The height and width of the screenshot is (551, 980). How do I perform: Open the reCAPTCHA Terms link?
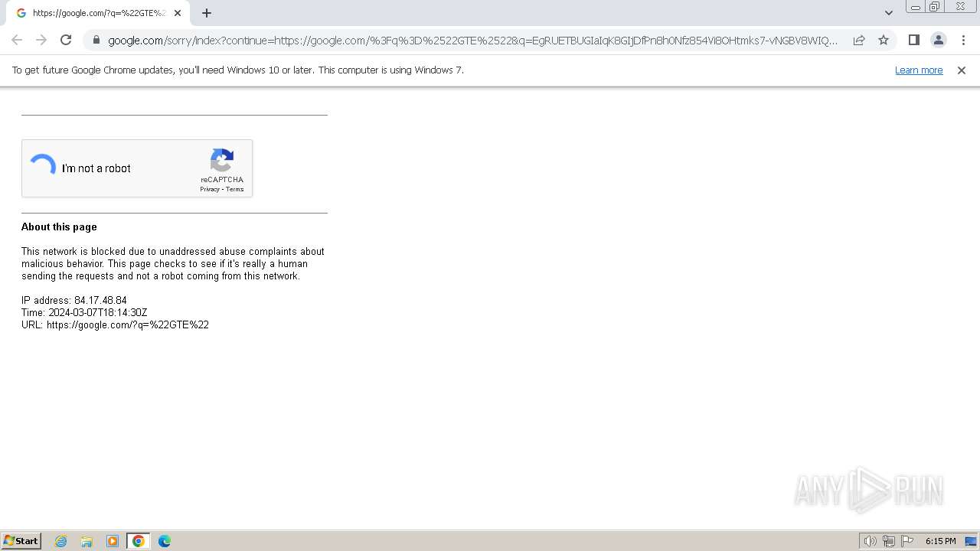coord(234,189)
